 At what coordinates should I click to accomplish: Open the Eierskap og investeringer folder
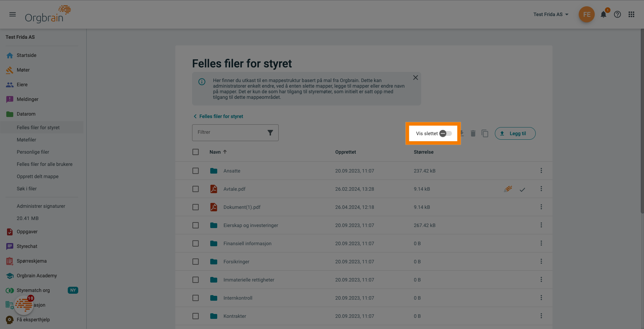[251, 225]
